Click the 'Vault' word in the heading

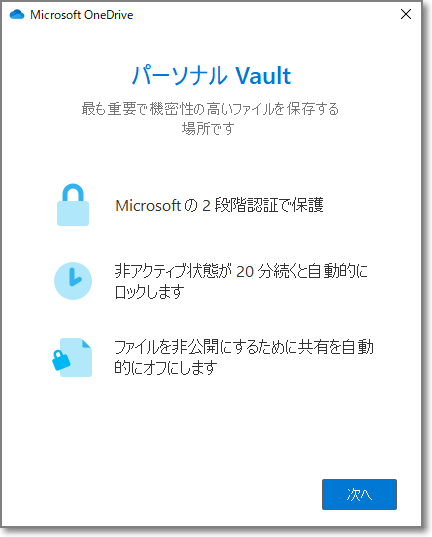coord(263,75)
